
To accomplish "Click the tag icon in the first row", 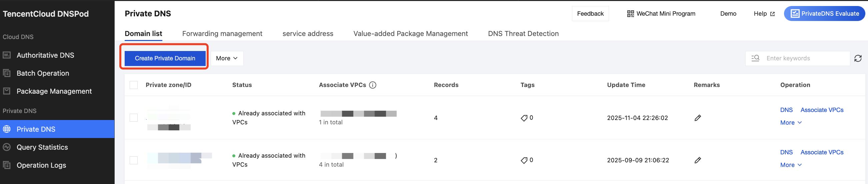I will (x=524, y=118).
